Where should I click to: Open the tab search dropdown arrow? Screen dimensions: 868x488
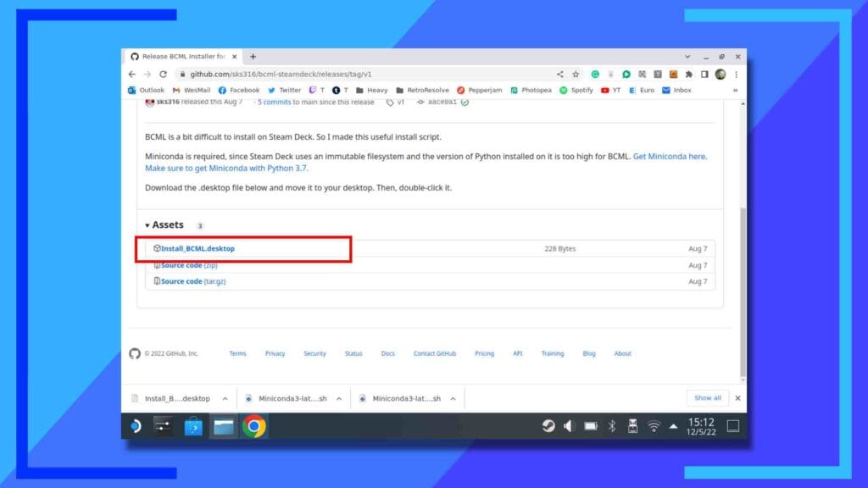pos(687,57)
